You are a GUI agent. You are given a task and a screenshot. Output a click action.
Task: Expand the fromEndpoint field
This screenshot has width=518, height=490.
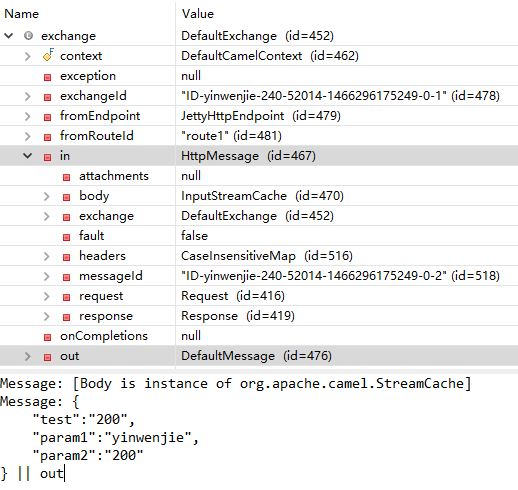click(28, 116)
